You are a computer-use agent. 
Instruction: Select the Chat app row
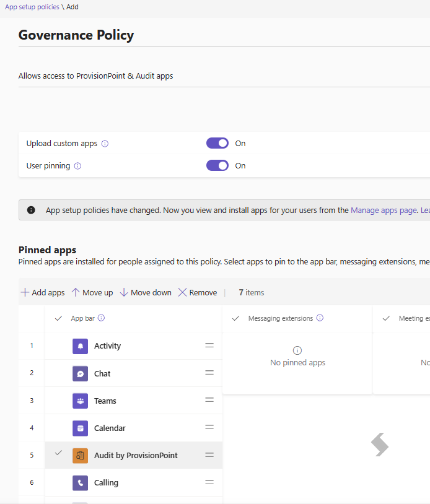pos(133,373)
